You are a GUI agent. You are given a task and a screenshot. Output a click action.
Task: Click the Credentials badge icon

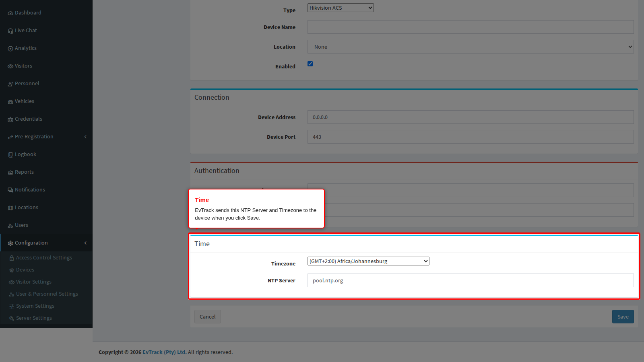pyautogui.click(x=10, y=119)
